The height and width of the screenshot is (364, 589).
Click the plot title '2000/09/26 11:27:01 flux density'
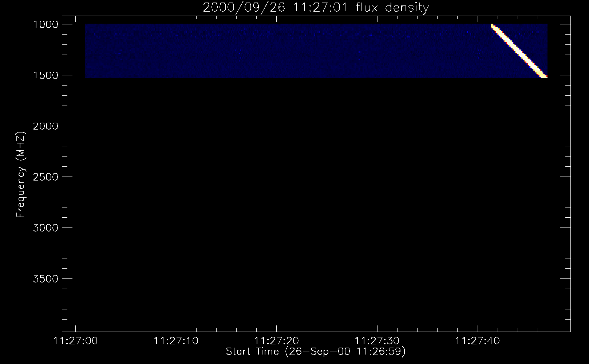[316, 7]
